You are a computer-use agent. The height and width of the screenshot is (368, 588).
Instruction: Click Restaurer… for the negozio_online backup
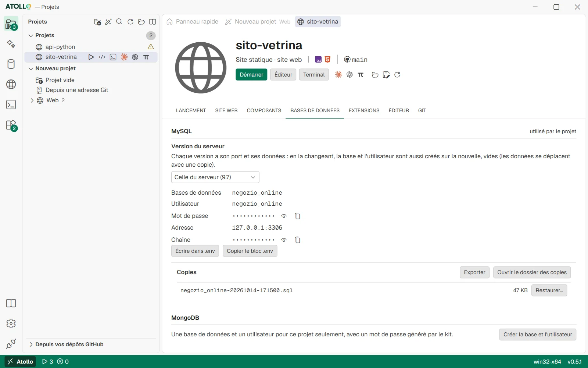coord(549,290)
